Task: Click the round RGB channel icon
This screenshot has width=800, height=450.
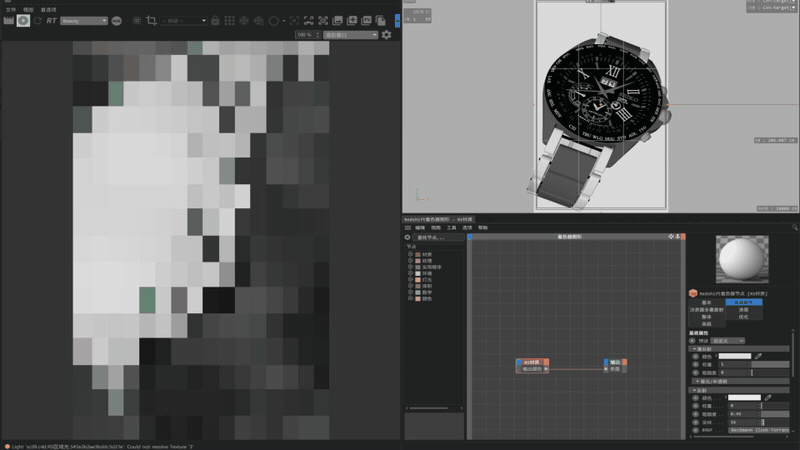Action: (x=116, y=20)
